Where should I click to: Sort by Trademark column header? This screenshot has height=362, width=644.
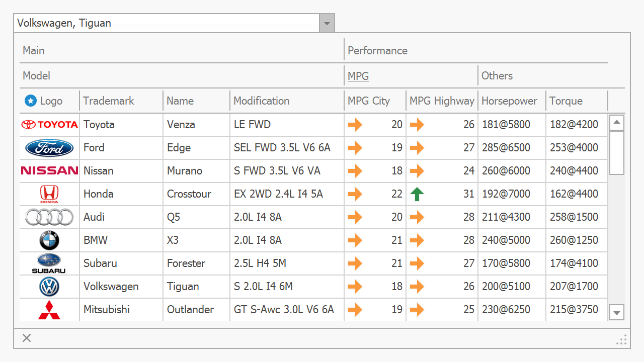pyautogui.click(x=109, y=101)
